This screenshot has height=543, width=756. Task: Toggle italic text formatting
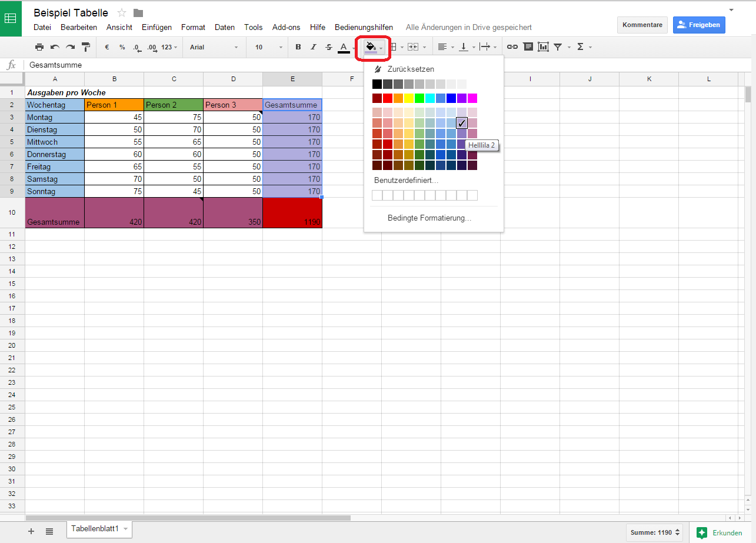(x=314, y=47)
